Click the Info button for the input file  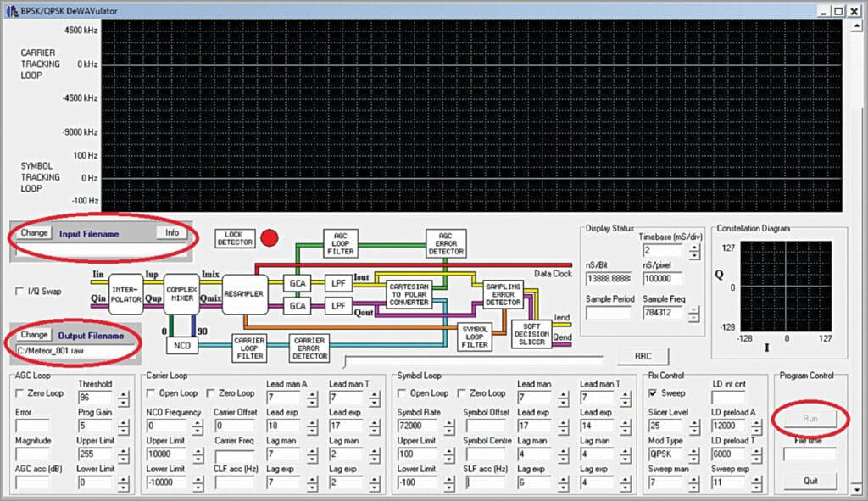[172, 233]
